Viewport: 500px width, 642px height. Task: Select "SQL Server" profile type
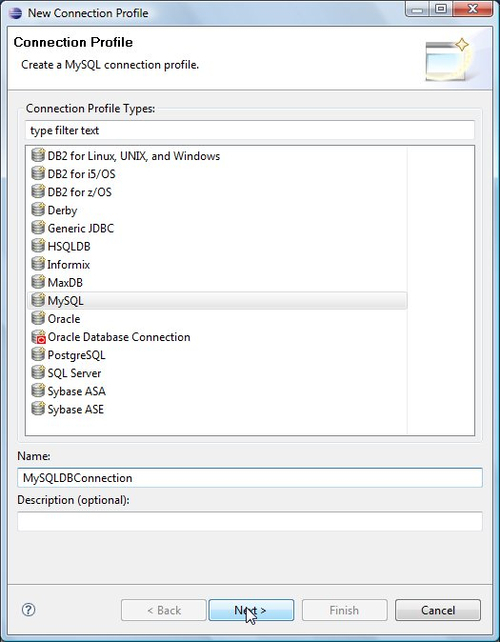(74, 373)
